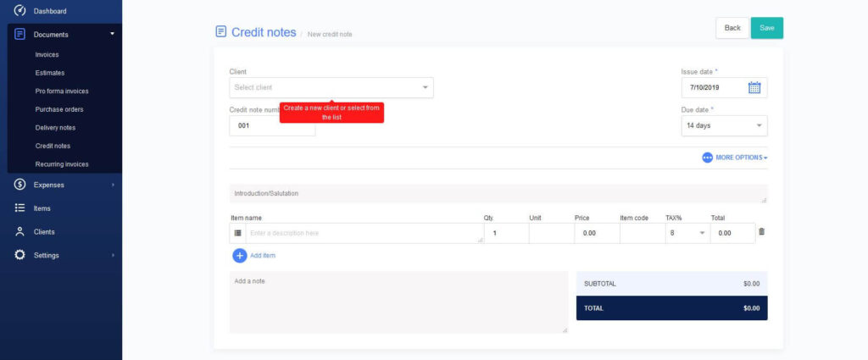Screen dimensions: 868x360
Task: Click the Add item link
Action: (263, 256)
